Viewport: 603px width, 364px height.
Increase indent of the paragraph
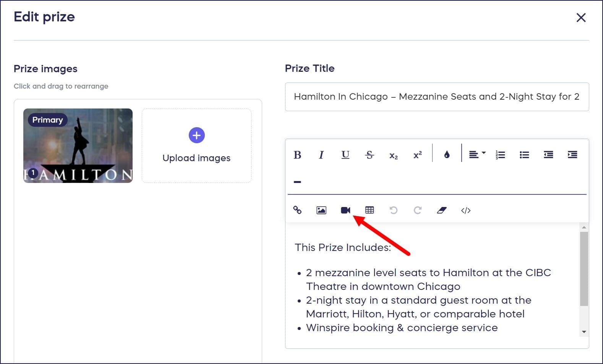(x=572, y=155)
